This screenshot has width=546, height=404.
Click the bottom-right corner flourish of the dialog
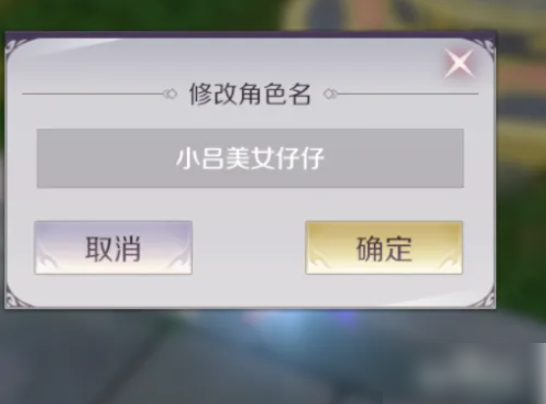click(485, 298)
